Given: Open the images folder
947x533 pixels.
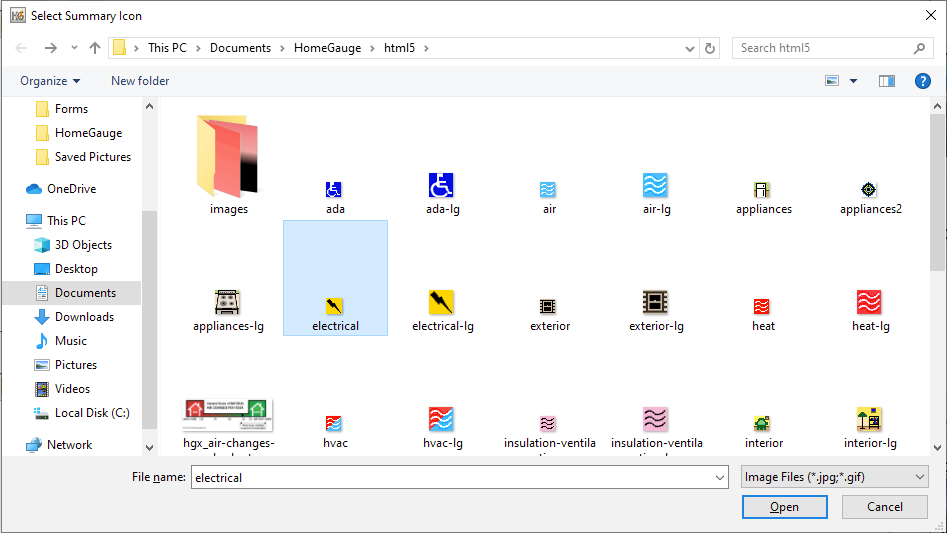Looking at the screenshot, I should click(x=228, y=158).
